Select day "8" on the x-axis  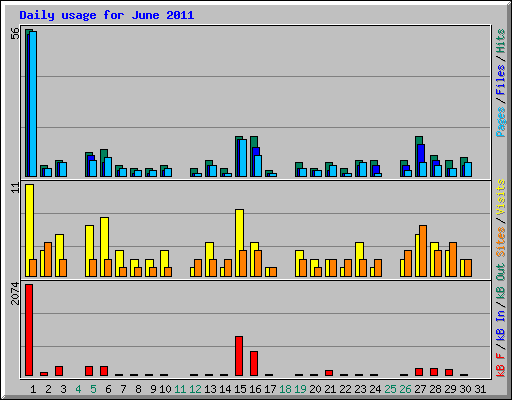138,389
